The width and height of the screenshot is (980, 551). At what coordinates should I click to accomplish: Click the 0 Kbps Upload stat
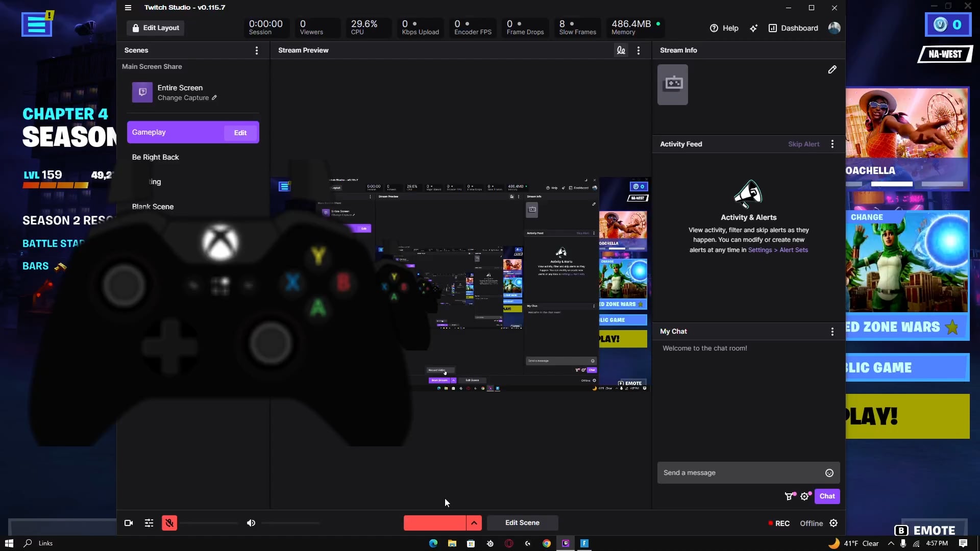click(x=420, y=28)
